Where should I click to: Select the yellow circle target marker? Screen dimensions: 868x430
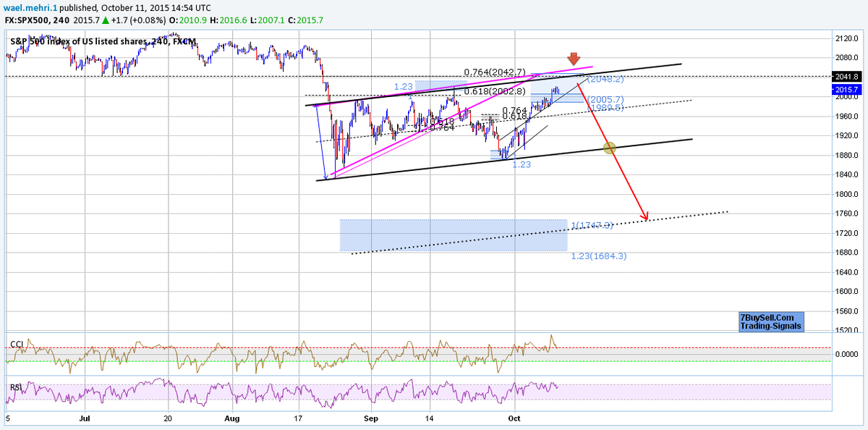pos(610,148)
